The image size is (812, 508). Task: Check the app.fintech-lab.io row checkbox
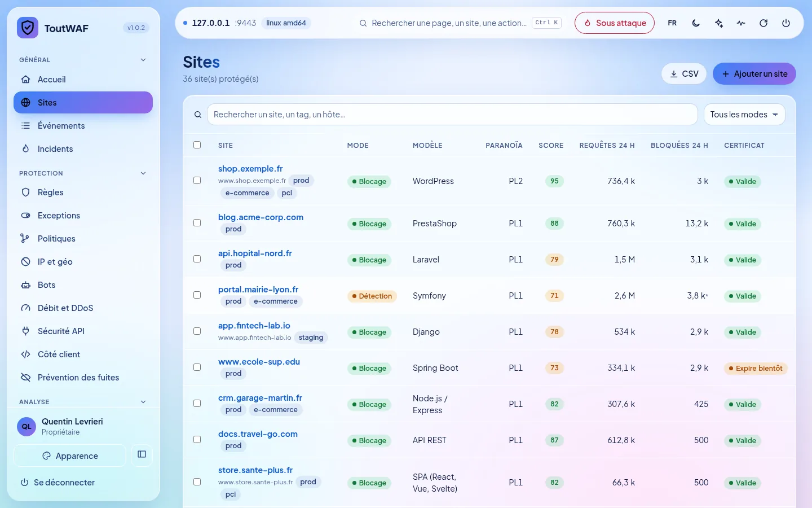point(197,331)
